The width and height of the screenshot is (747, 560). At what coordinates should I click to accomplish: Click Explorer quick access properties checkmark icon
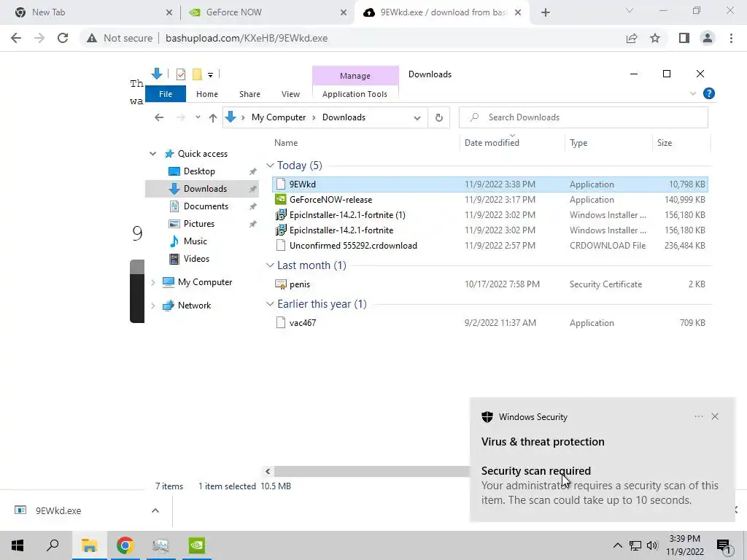(x=181, y=74)
